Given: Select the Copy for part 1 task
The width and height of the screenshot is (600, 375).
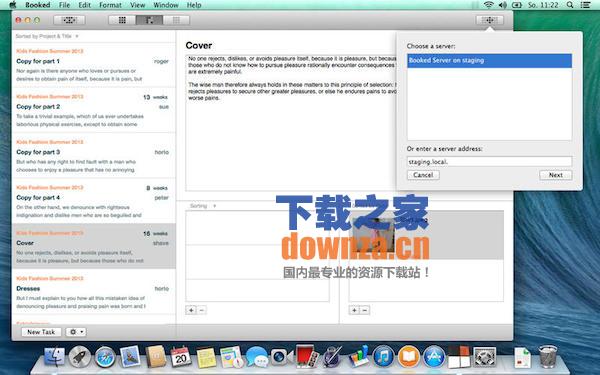Looking at the screenshot, I should click(94, 65).
